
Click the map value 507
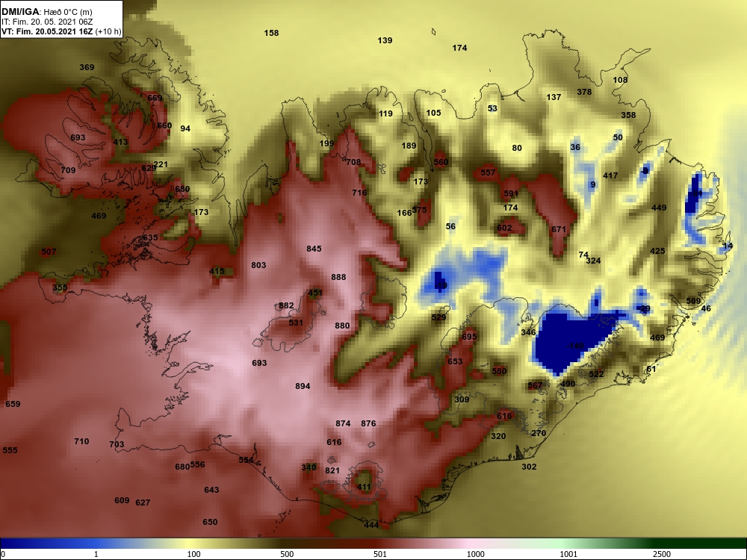(x=49, y=252)
